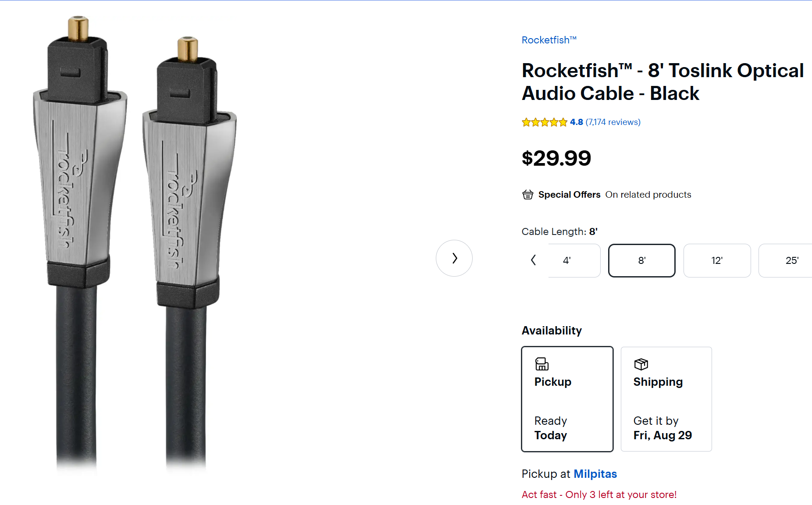This screenshot has width=812, height=505.
Task: Show next product image with arrow button
Action: click(454, 258)
